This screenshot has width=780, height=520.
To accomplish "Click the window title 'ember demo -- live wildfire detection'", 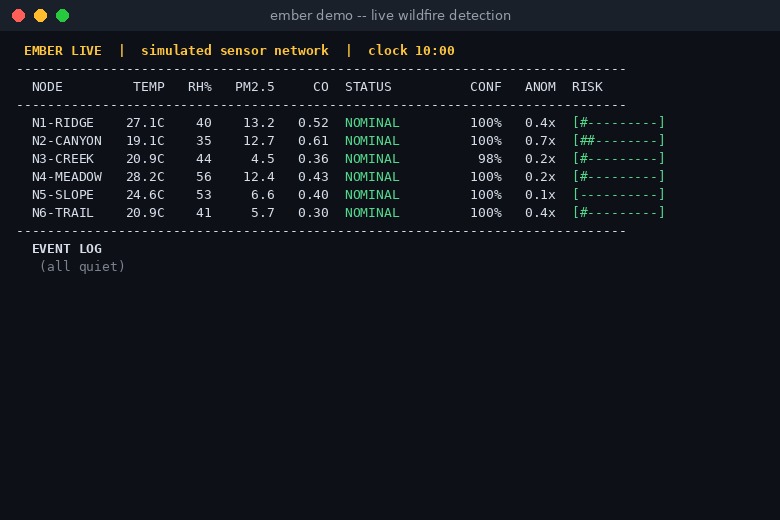I will click(x=390, y=15).
